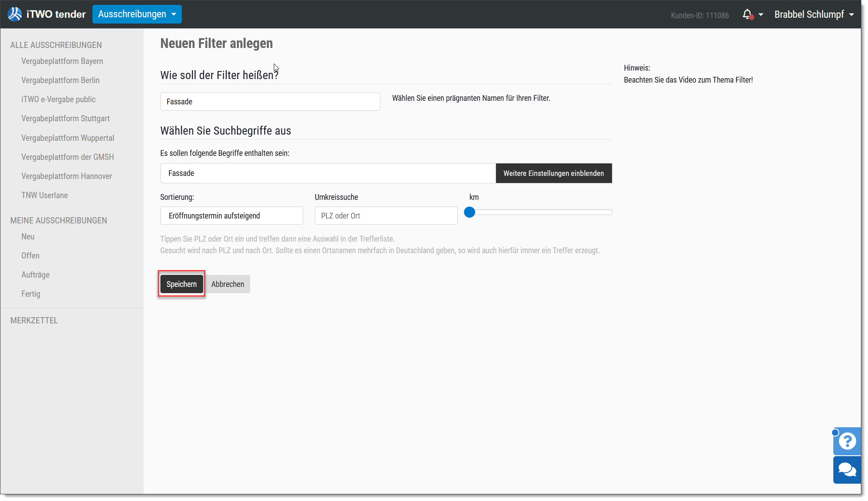Click the km radius slider handle
868x501 pixels.
coord(470,212)
